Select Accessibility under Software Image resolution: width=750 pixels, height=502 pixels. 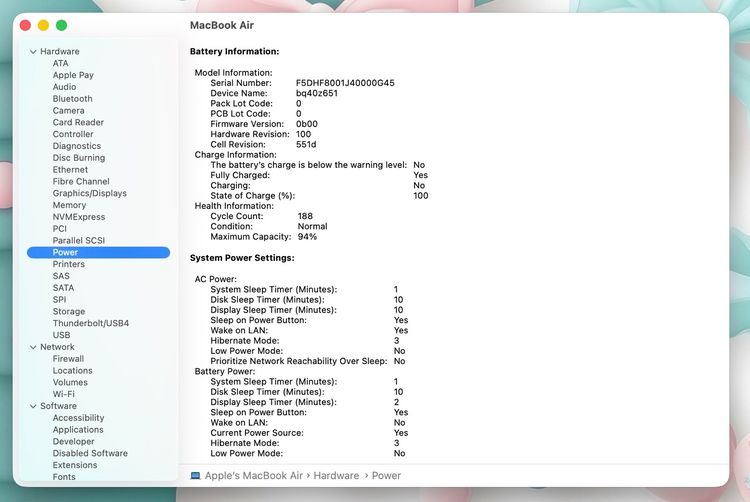[x=78, y=418]
